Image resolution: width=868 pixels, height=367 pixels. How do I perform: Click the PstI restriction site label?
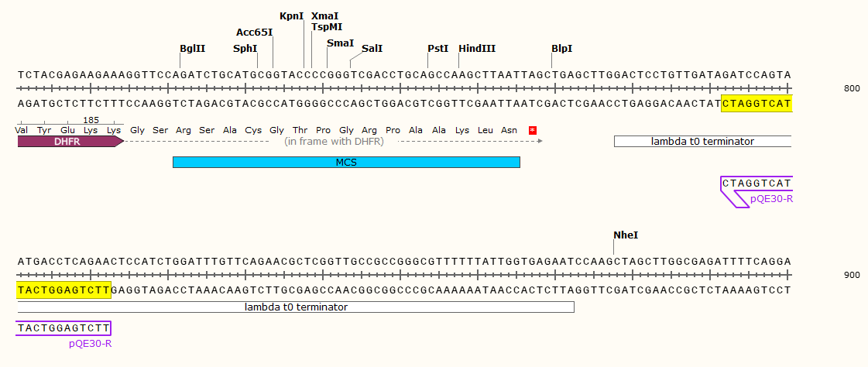tap(438, 48)
